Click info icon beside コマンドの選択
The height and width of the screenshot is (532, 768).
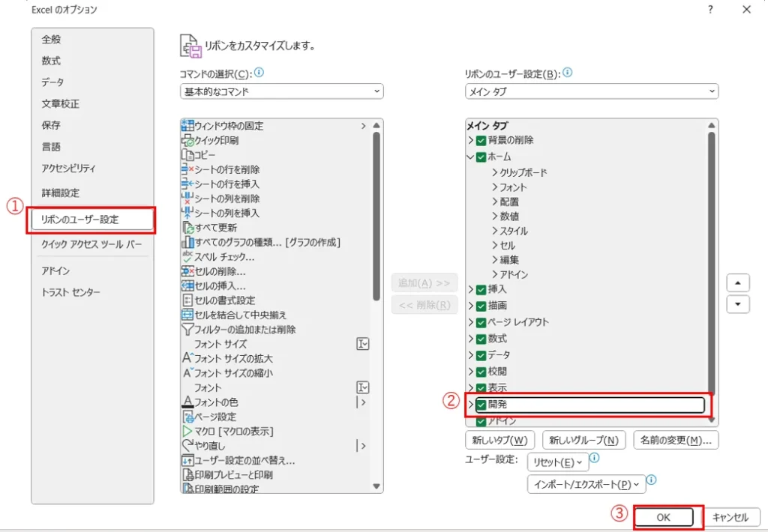pos(259,73)
